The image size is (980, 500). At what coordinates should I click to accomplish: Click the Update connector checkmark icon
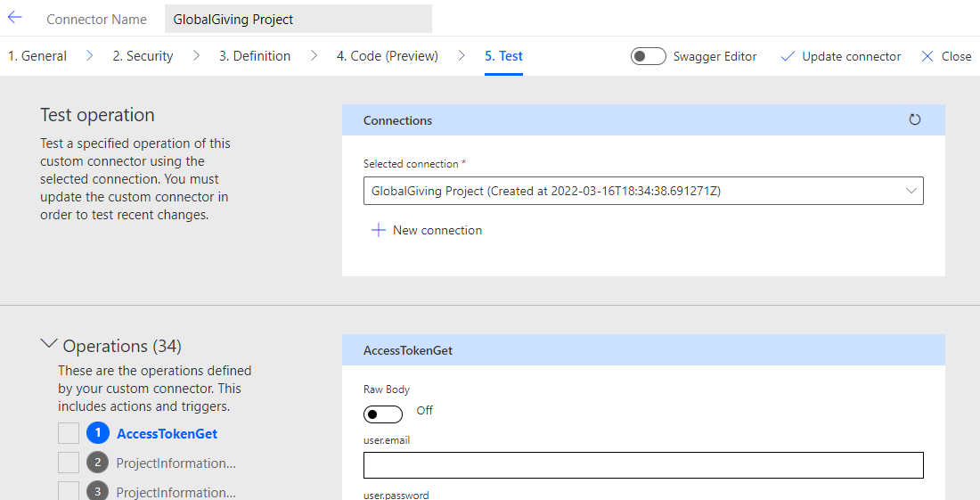[x=788, y=56]
